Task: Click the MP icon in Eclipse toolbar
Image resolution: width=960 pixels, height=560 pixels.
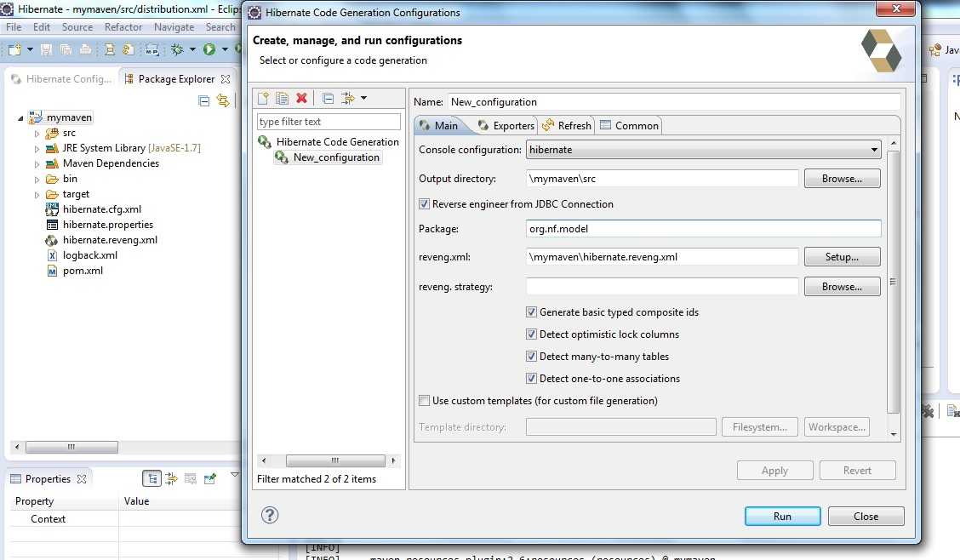Action: (x=151, y=49)
